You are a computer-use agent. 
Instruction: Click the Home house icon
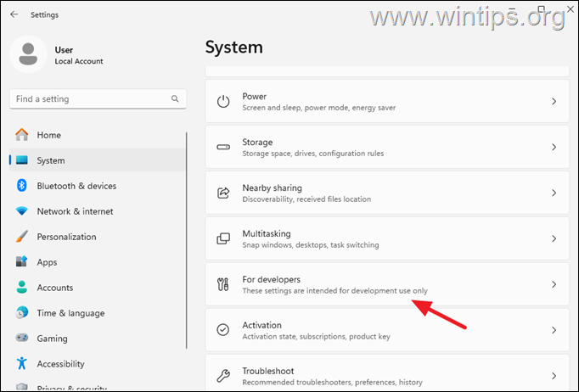coord(22,135)
